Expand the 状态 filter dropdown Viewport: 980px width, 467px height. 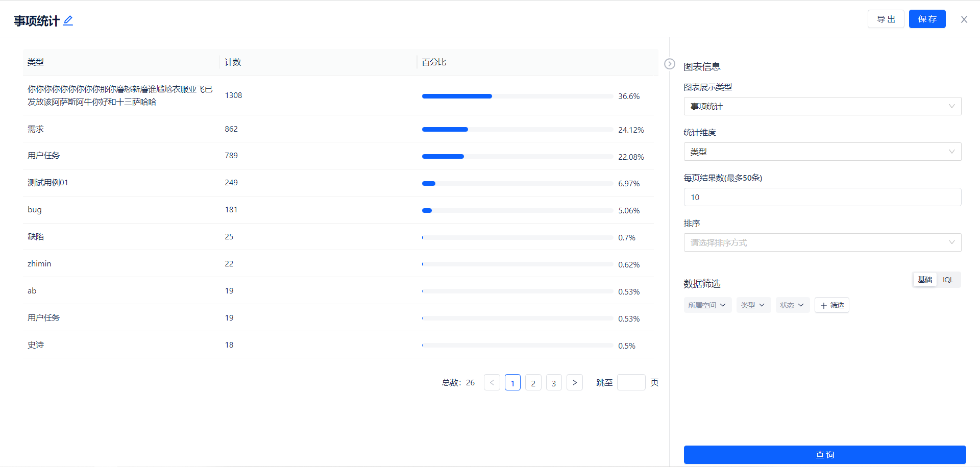[x=793, y=305]
